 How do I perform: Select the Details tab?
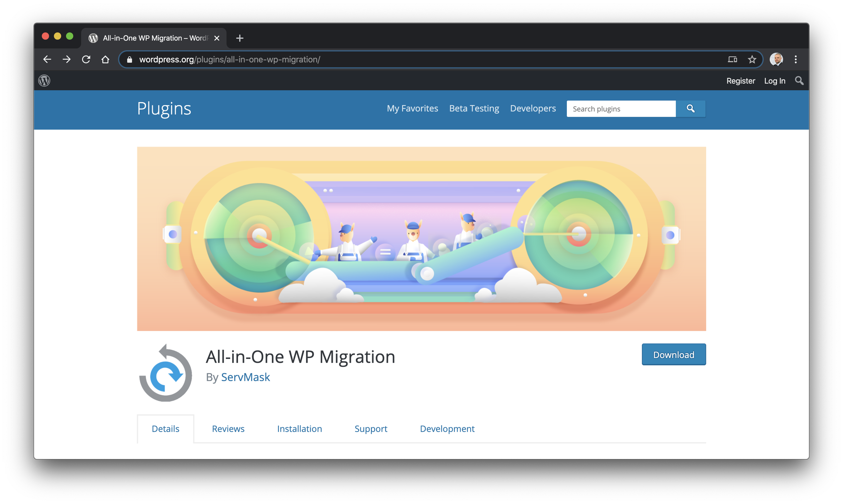165,429
